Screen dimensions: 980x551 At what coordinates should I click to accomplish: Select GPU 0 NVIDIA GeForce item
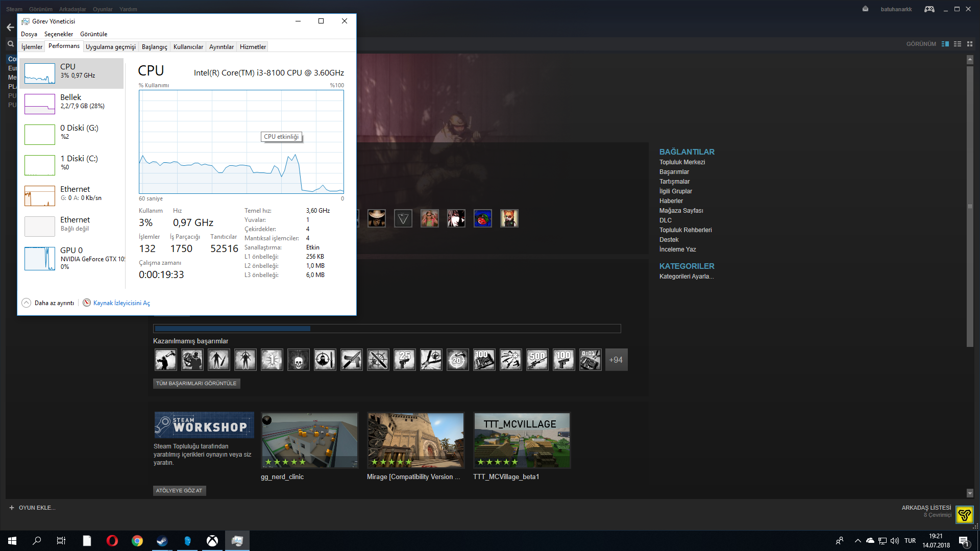(x=72, y=258)
